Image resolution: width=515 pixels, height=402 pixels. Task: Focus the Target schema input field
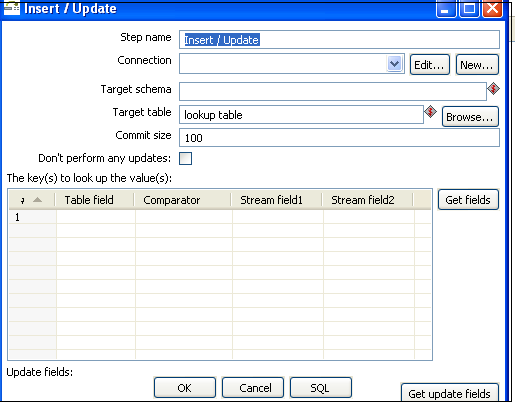(x=333, y=91)
